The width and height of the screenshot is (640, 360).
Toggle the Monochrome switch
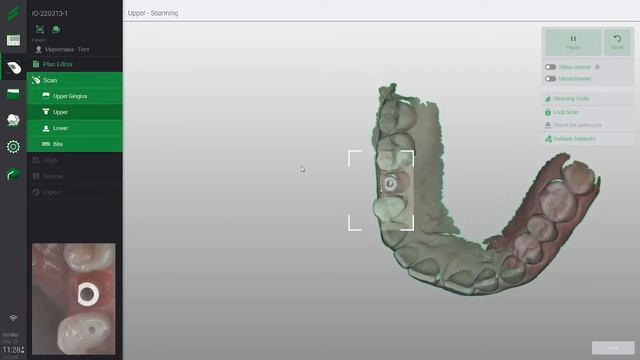[551, 78]
